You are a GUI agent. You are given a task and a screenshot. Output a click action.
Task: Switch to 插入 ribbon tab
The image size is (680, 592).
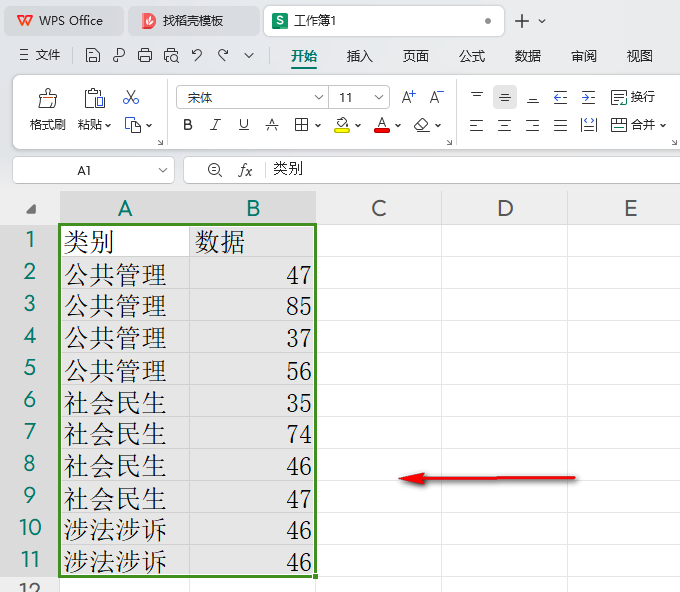(360, 56)
